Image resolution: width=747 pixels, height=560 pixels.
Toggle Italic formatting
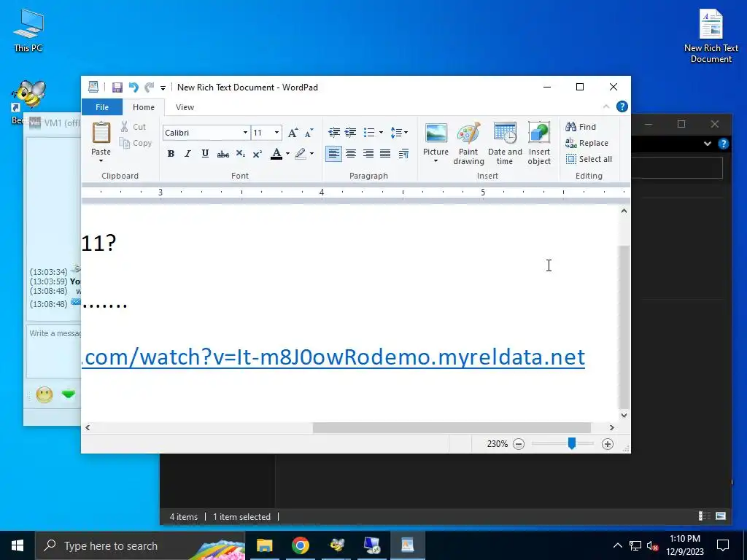[187, 153]
